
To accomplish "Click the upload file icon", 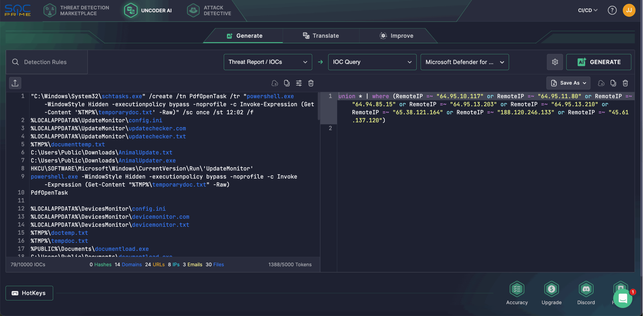I will (15, 83).
